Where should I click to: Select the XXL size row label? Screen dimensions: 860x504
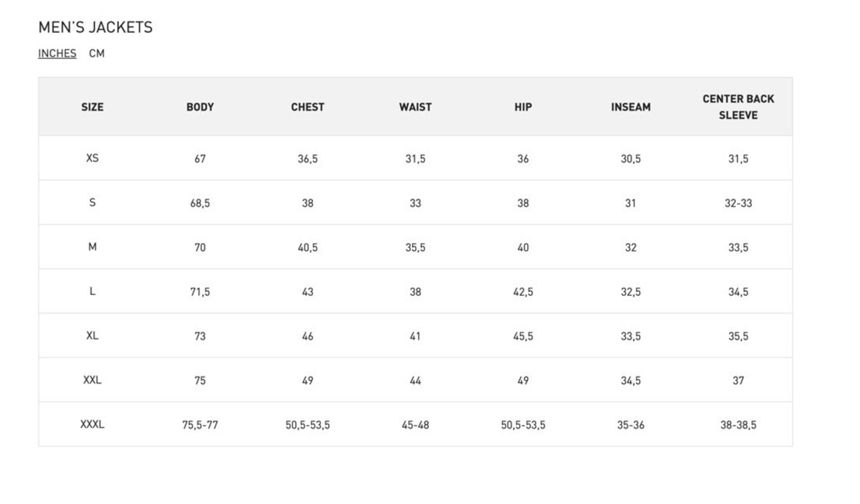pos(92,380)
